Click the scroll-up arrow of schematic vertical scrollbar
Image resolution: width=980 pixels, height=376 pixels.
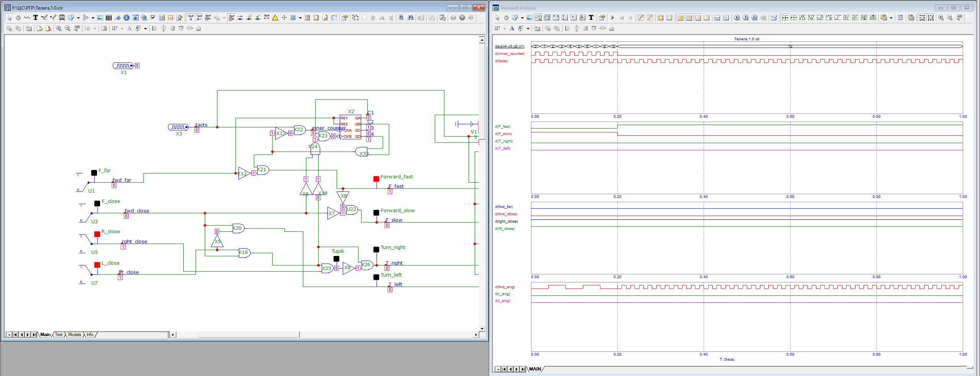click(482, 40)
